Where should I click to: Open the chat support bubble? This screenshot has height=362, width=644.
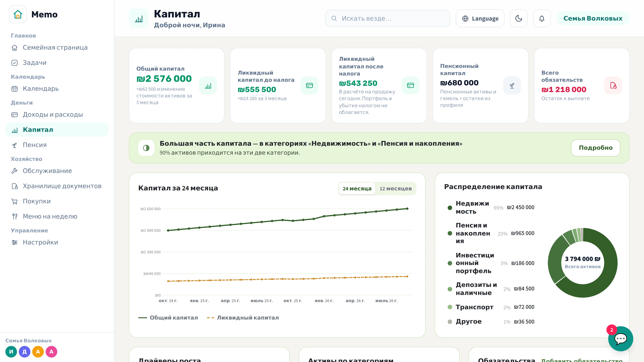(620, 339)
